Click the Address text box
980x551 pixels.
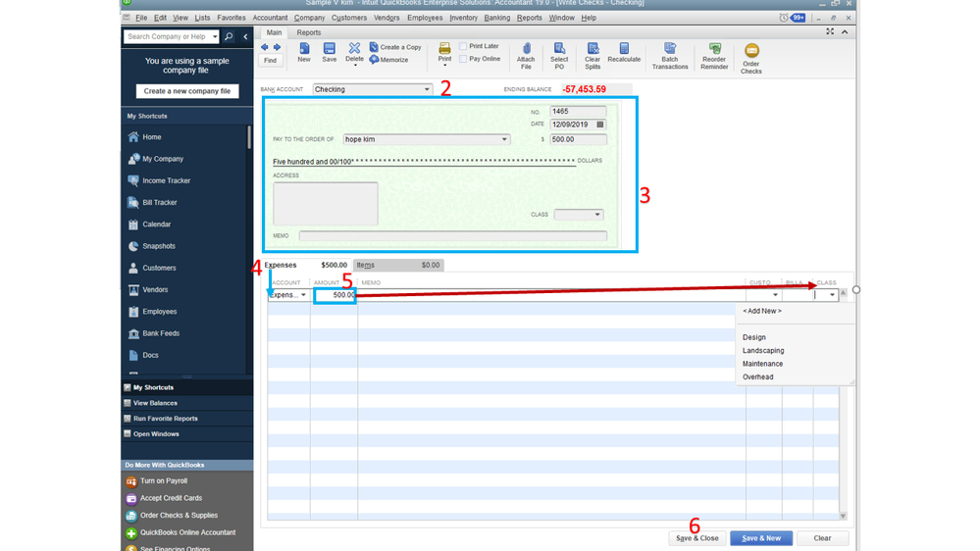tap(325, 204)
